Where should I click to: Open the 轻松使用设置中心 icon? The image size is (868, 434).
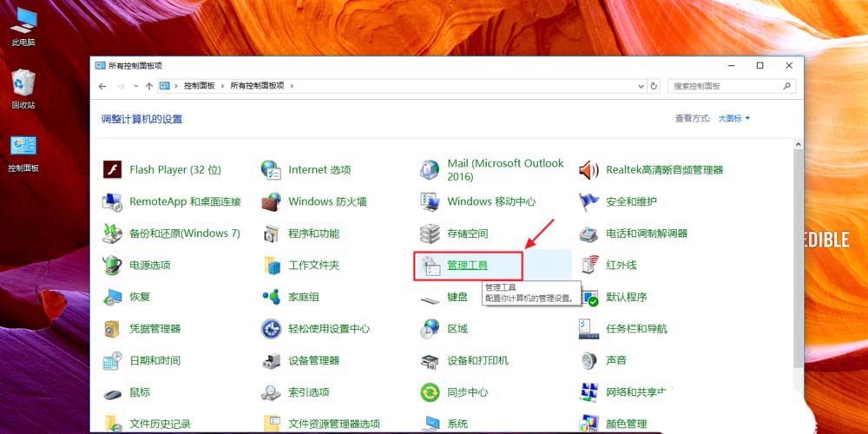[x=271, y=329]
